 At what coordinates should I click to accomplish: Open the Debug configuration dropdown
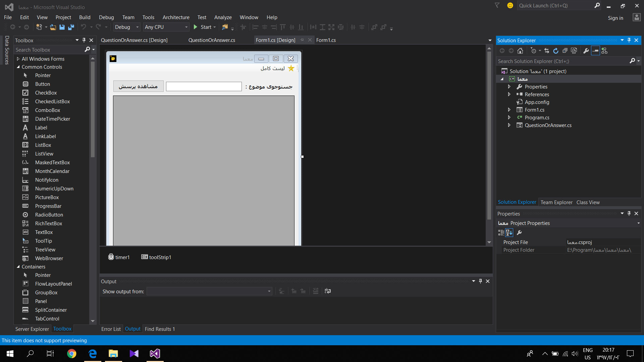pyautogui.click(x=127, y=27)
